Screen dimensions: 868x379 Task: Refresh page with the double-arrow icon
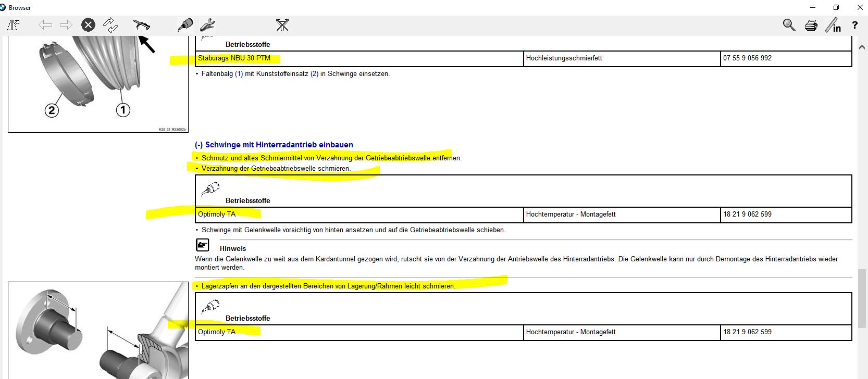coord(110,25)
